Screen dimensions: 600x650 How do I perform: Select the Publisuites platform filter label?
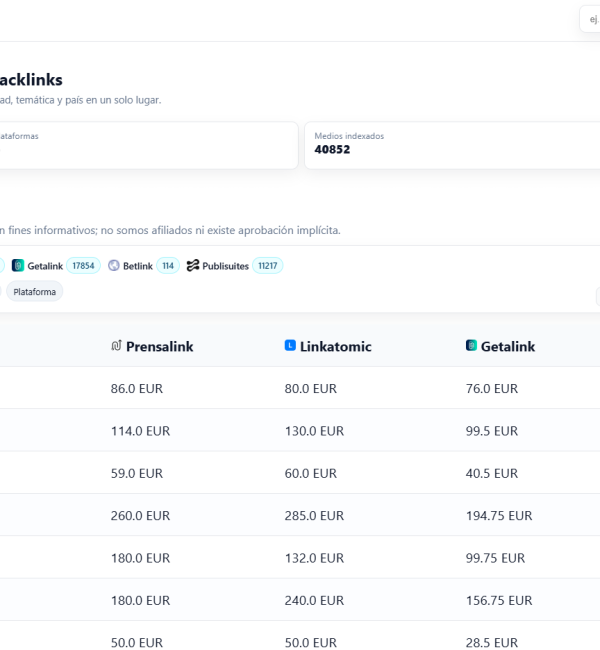(225, 266)
